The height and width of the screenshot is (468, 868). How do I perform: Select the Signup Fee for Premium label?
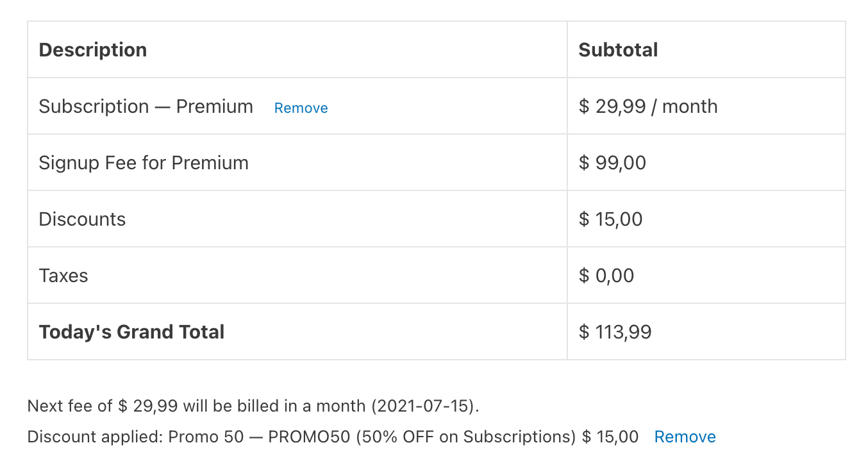pyautogui.click(x=144, y=163)
